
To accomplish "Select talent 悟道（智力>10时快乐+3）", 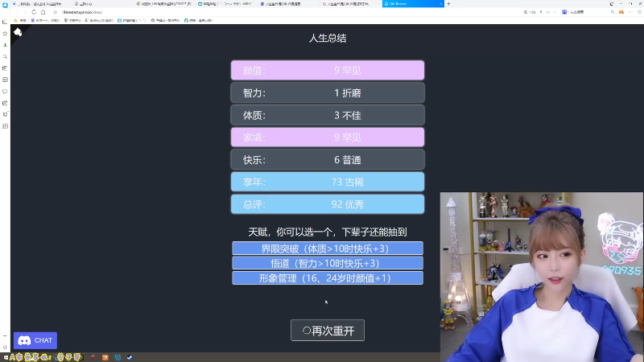I will pyautogui.click(x=328, y=263).
